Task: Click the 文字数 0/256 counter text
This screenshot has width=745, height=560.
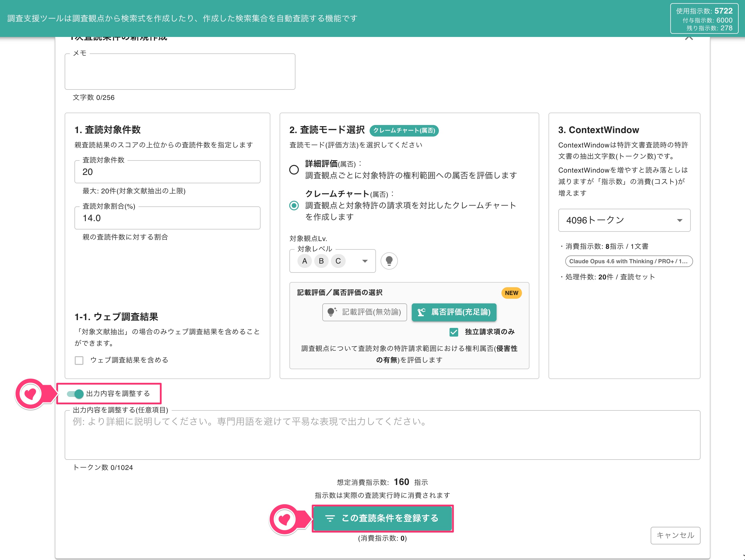Action: coord(94,97)
